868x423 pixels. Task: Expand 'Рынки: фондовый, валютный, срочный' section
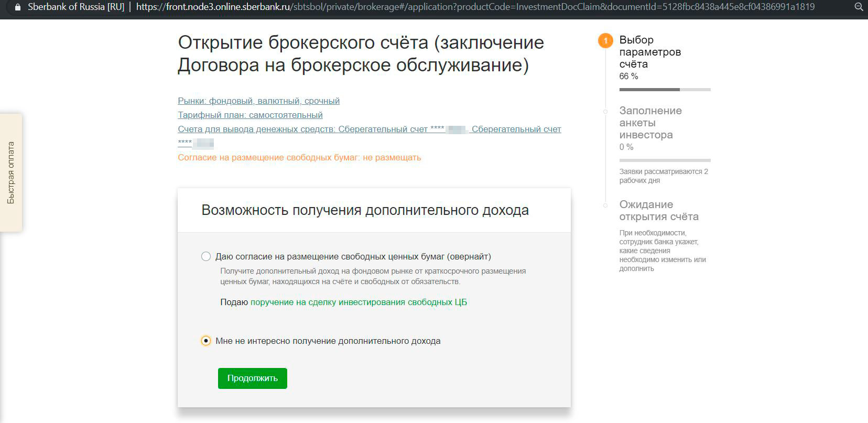tap(258, 101)
